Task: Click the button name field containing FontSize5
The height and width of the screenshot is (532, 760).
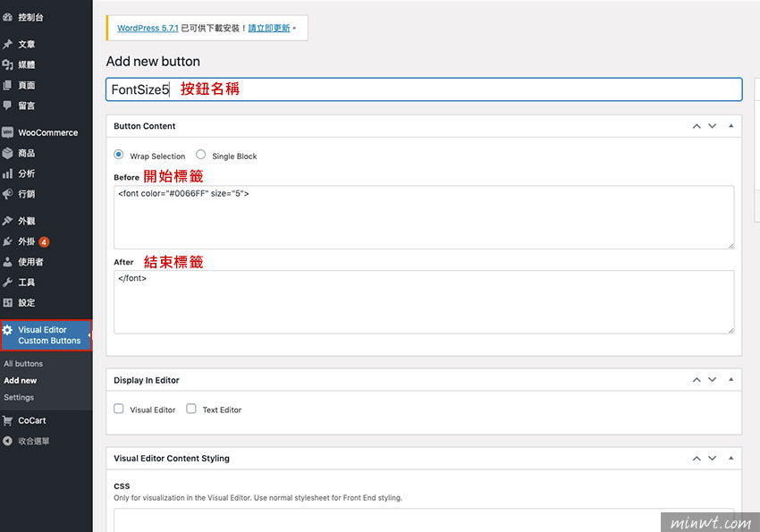Action: [x=424, y=89]
